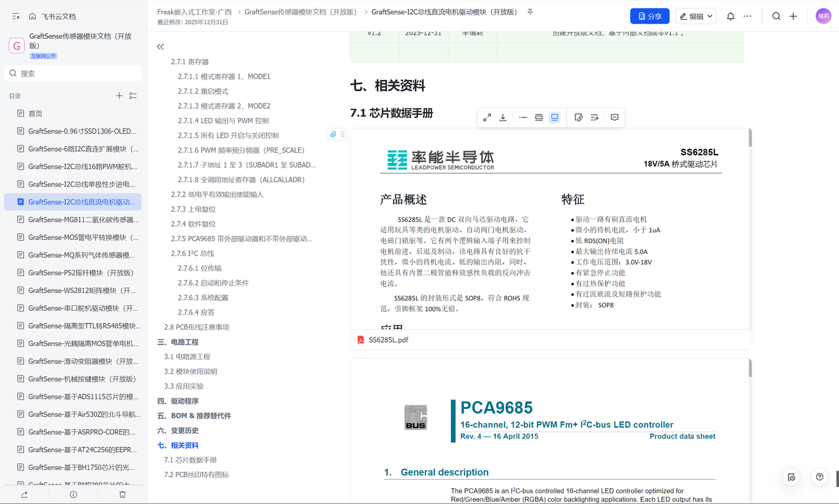Switch file block to card view

539,117
